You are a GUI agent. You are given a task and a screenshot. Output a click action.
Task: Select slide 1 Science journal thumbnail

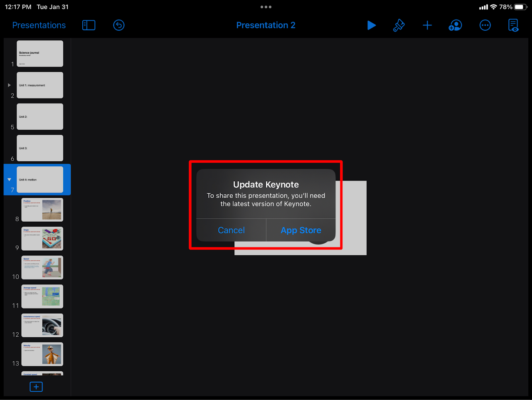click(40, 54)
